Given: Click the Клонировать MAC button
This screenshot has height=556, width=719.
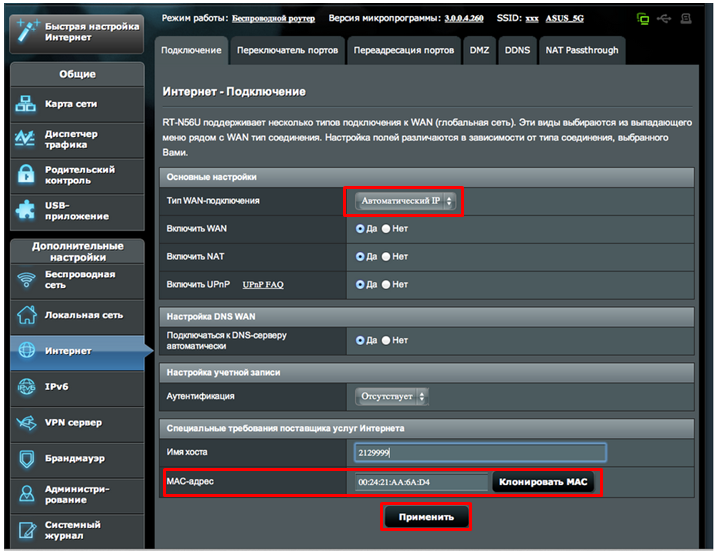Looking at the screenshot, I should coord(543,482).
